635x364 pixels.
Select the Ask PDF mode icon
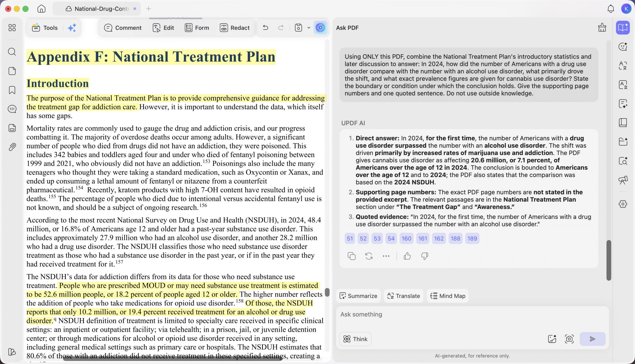[623, 28]
